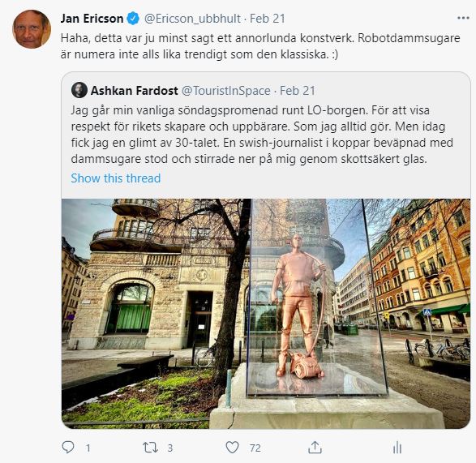The image size is (476, 463).
Task: Click the 72 likes count
Action: point(255,448)
